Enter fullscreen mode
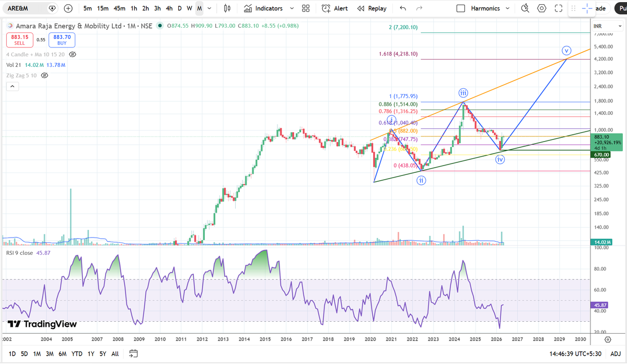 pyautogui.click(x=559, y=8)
